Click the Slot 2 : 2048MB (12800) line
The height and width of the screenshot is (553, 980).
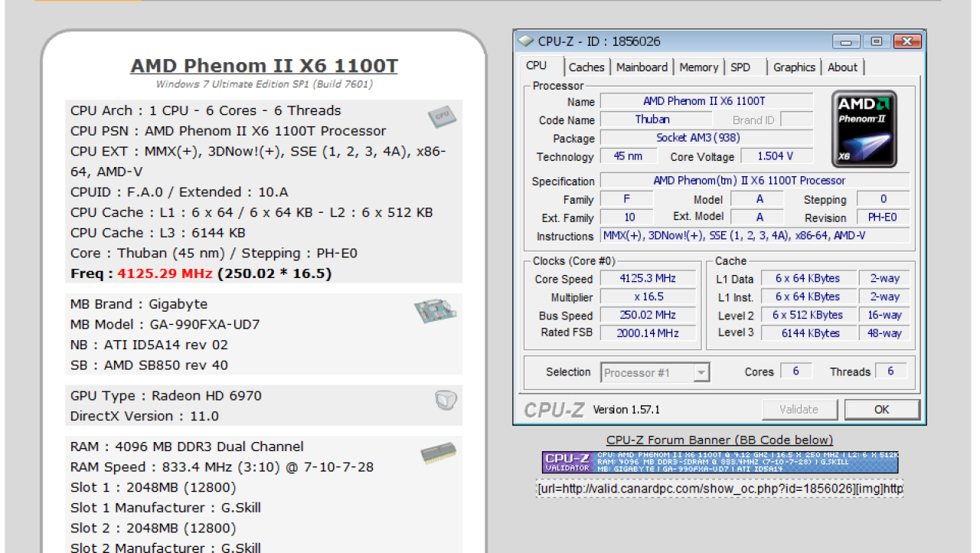click(x=153, y=528)
